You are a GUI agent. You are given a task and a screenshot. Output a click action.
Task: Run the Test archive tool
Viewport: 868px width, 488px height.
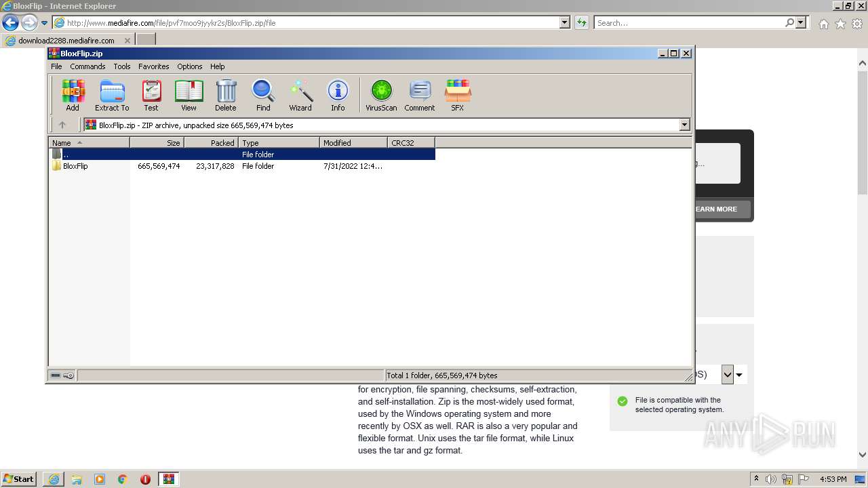151,95
